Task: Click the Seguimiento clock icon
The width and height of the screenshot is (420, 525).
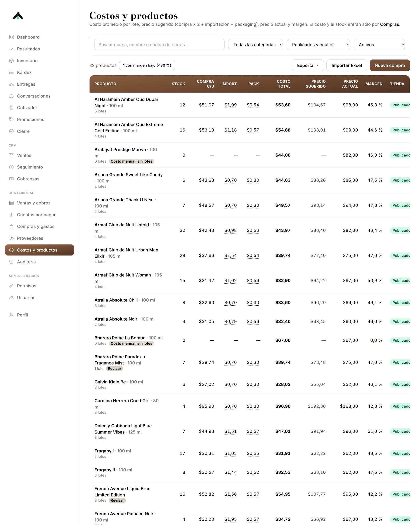Action: [x=11, y=167]
